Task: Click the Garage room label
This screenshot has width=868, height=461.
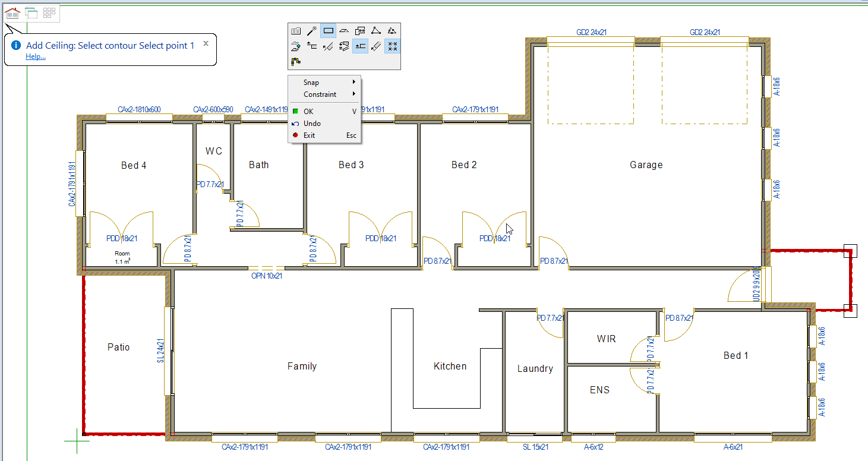Action: point(646,165)
